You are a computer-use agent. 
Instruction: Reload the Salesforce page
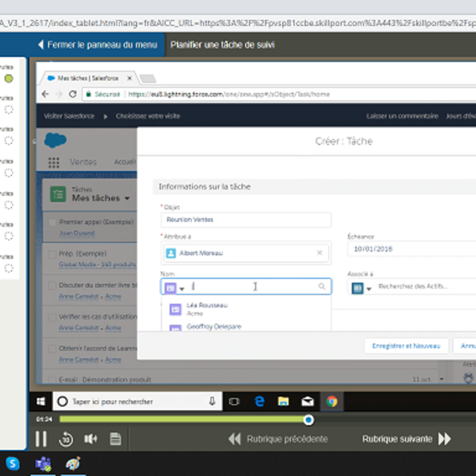73,94
